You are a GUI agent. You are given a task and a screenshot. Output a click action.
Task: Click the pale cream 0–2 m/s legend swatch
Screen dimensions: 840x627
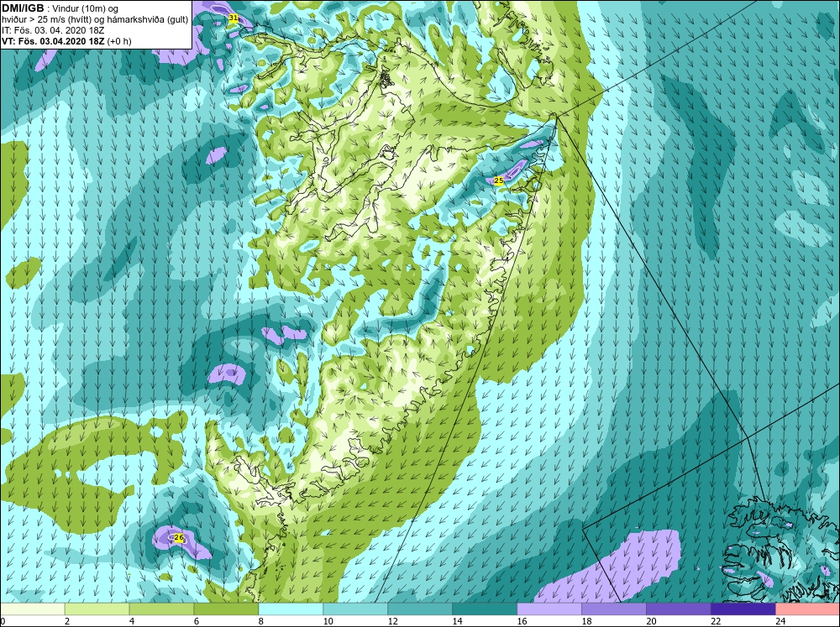coord(32,609)
